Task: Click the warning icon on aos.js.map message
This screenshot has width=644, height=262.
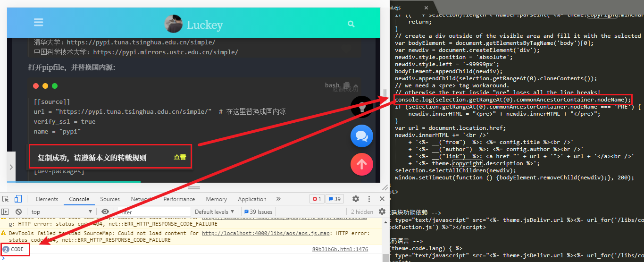Action: coord(4,233)
